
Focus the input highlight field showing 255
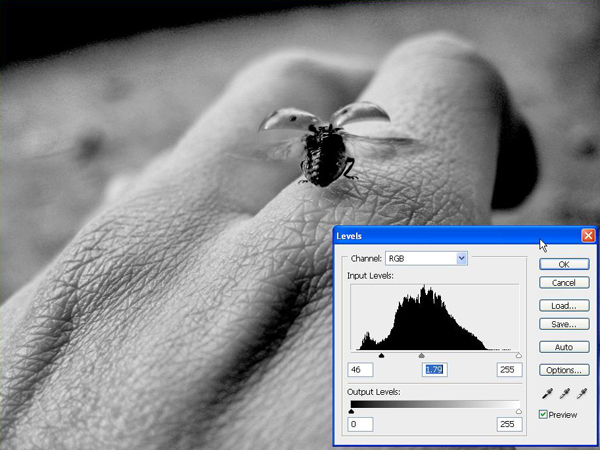click(509, 370)
